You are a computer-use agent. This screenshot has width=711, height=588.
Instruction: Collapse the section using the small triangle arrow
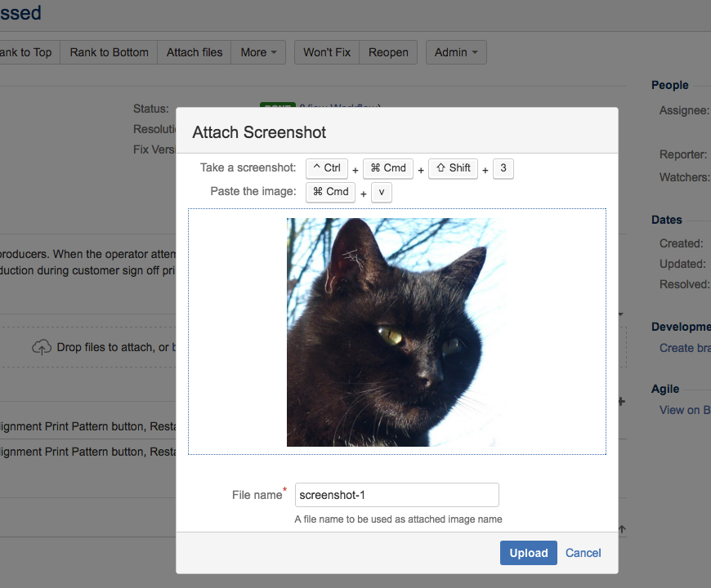(621, 314)
